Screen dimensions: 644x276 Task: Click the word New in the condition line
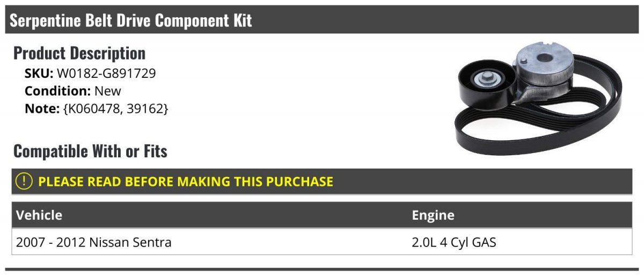(108, 91)
